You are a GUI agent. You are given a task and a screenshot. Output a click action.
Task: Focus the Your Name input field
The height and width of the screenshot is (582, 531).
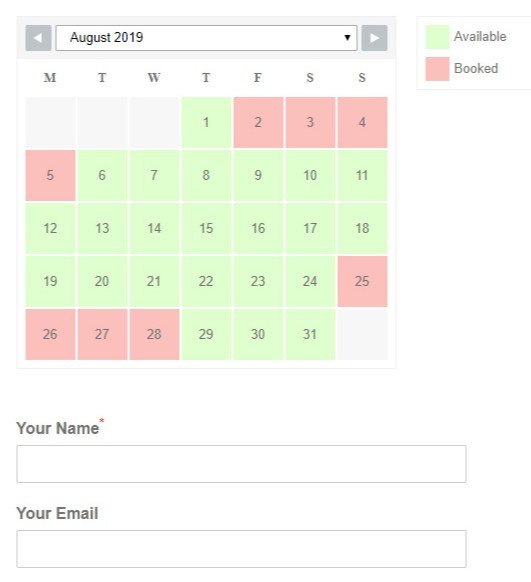242,464
